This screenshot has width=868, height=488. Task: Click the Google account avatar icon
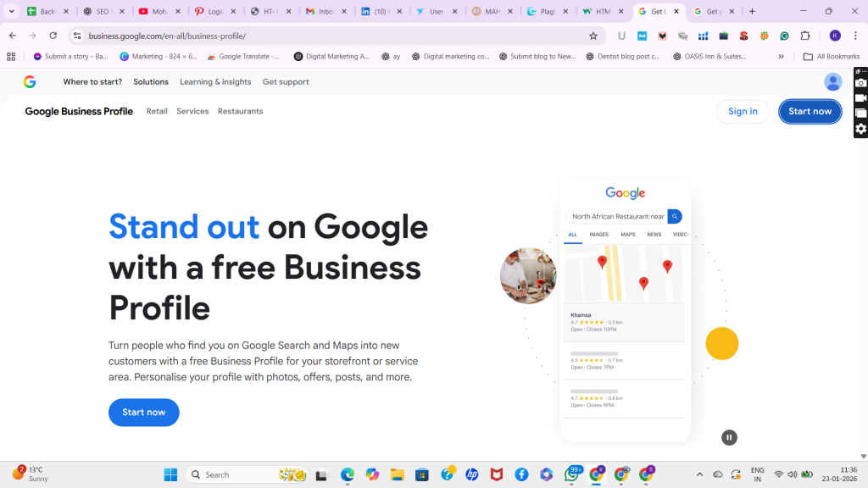[833, 81]
